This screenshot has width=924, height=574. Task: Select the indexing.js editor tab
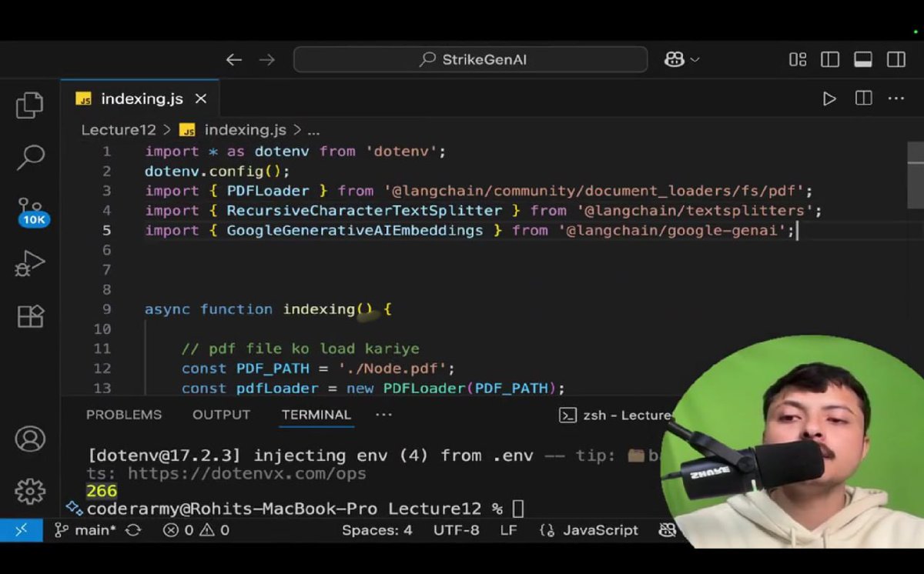pyautogui.click(x=140, y=98)
